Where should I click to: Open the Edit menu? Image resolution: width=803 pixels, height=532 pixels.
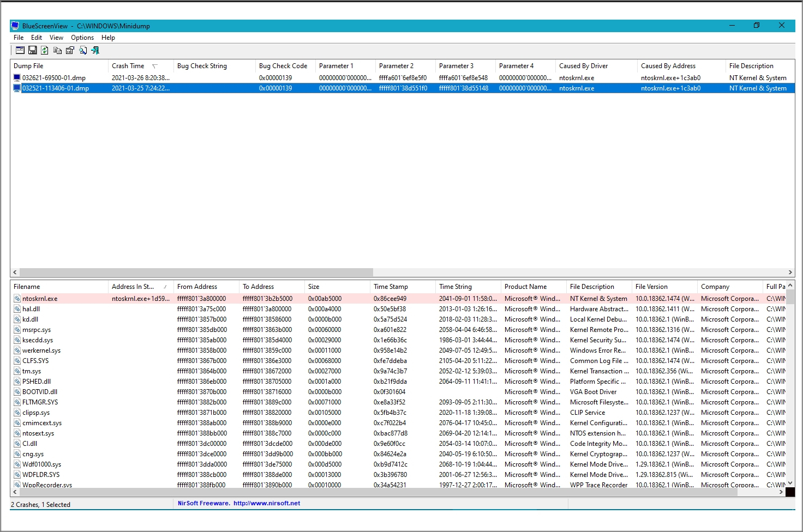[37, 38]
